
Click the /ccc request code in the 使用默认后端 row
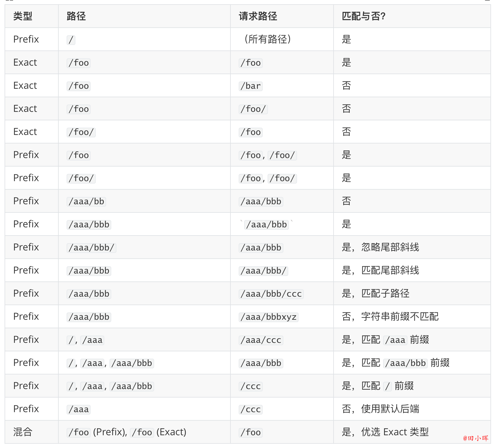[x=251, y=409]
